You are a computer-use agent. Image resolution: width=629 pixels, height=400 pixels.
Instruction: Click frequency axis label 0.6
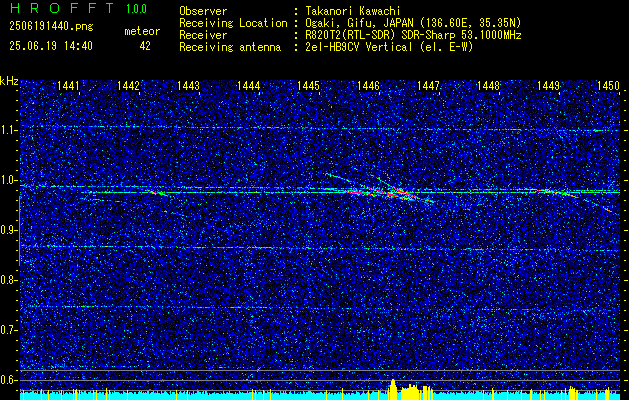[9, 380]
